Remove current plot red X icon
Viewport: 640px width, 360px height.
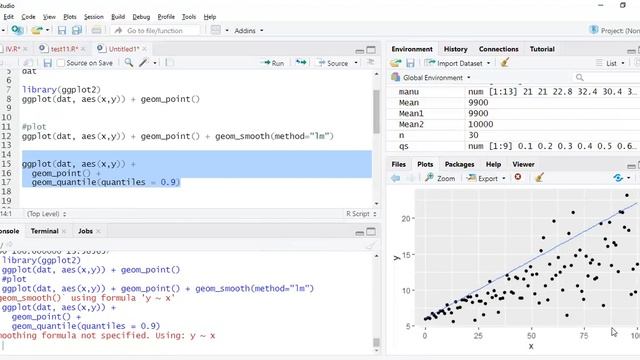[x=518, y=177]
